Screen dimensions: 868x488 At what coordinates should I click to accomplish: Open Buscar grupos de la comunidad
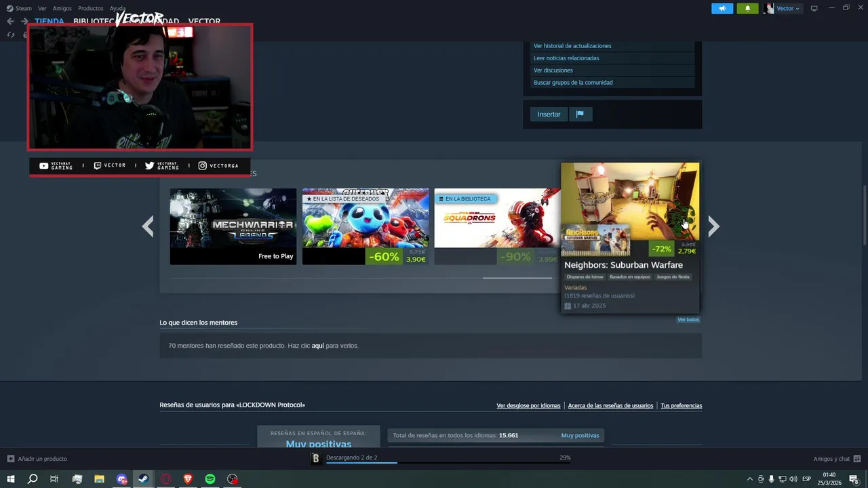tap(573, 83)
